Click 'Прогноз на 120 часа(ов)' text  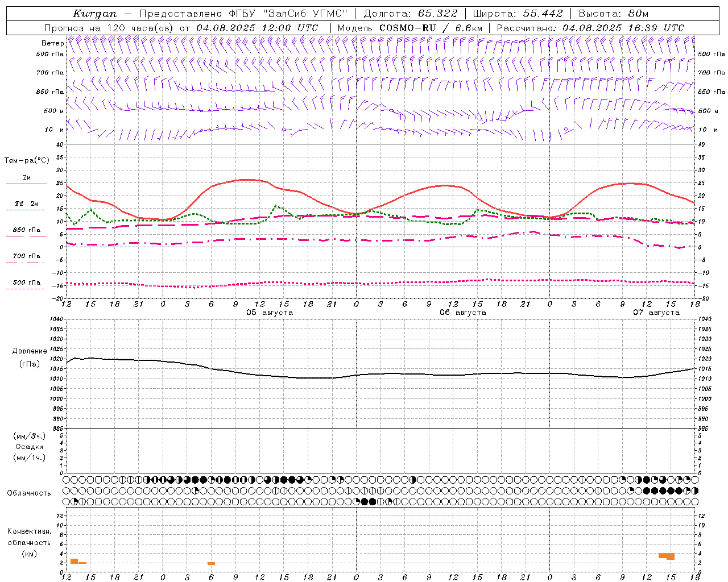coord(110,28)
